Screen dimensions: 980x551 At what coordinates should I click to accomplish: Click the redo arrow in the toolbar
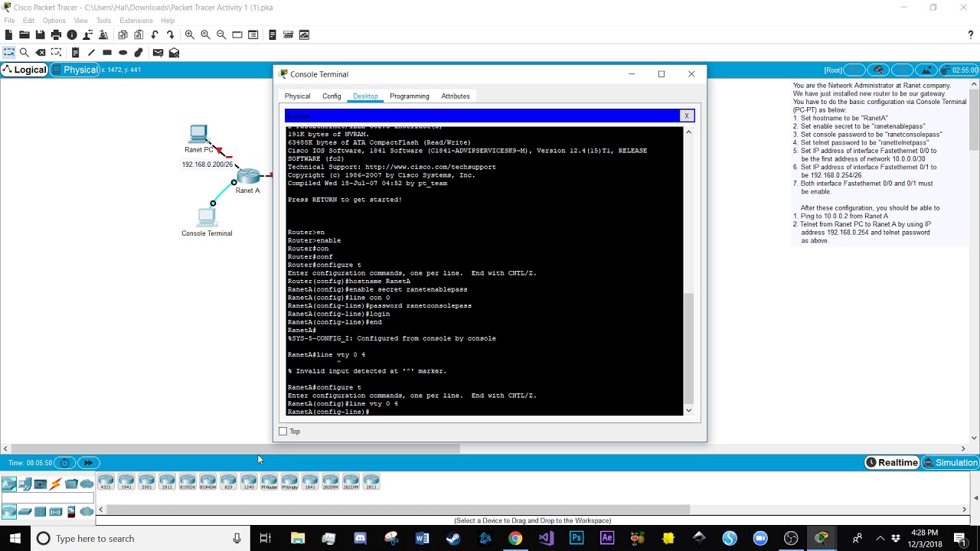[x=170, y=34]
